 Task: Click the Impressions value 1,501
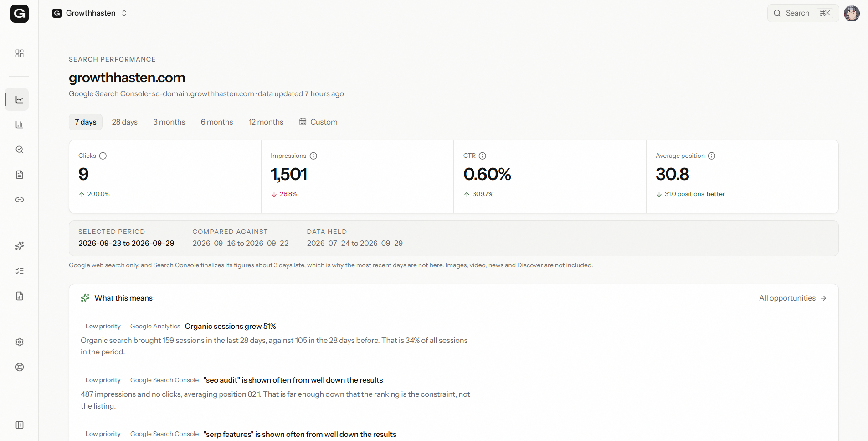click(x=289, y=174)
